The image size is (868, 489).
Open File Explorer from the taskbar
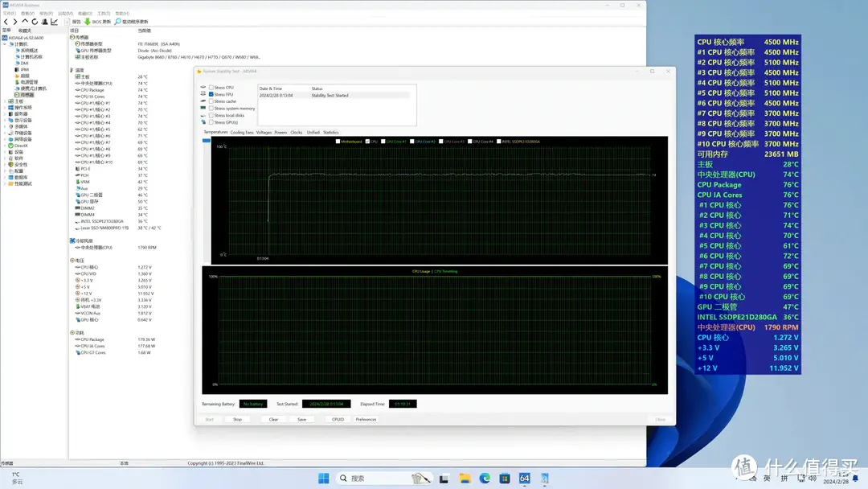(465, 479)
